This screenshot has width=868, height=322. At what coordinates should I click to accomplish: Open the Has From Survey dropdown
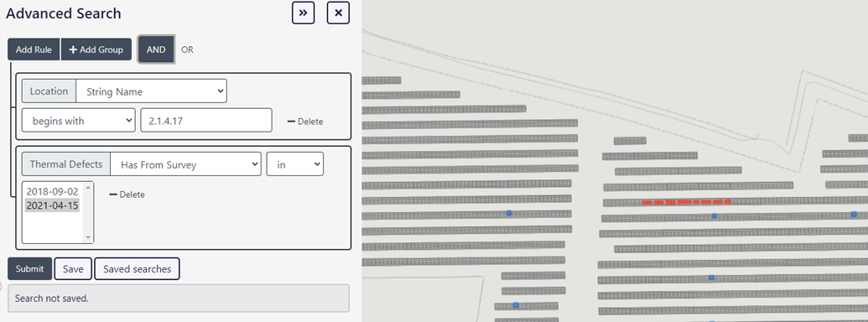click(185, 164)
